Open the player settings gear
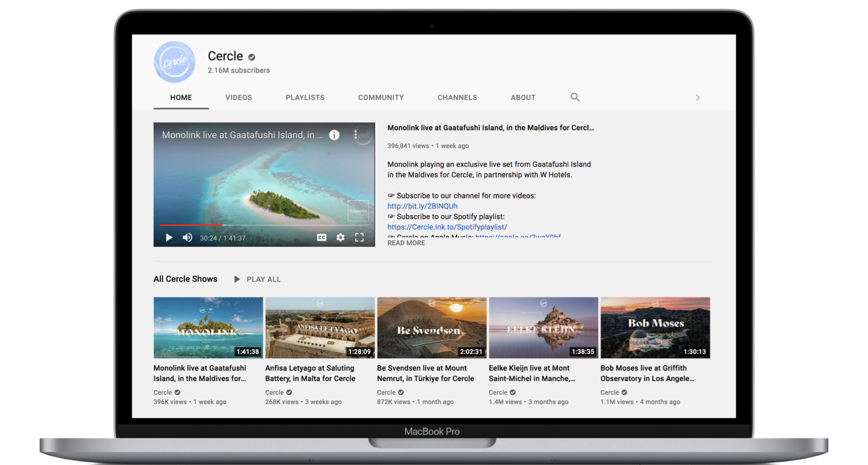 [x=340, y=238]
